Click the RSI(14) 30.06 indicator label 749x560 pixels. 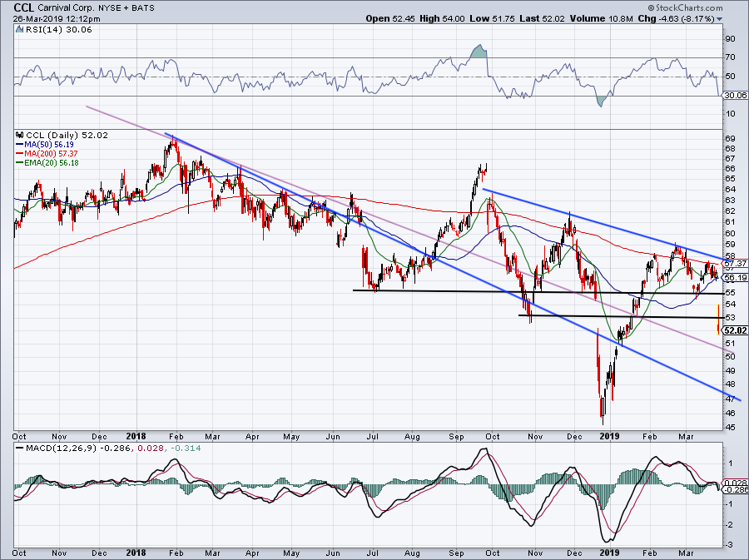pyautogui.click(x=58, y=30)
